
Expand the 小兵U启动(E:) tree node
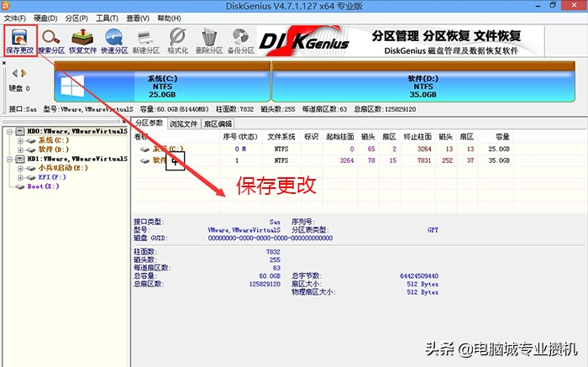[21, 168]
